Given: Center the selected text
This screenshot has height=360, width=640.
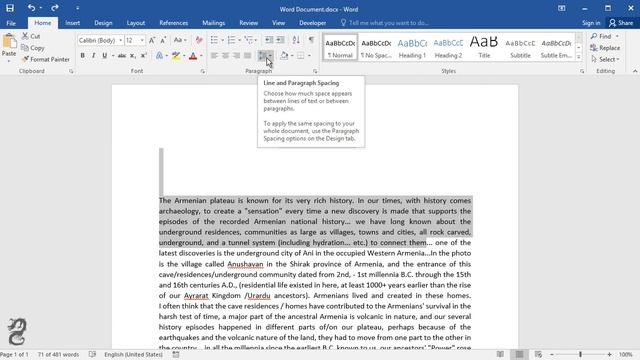Looking at the screenshot, I should 225,56.
